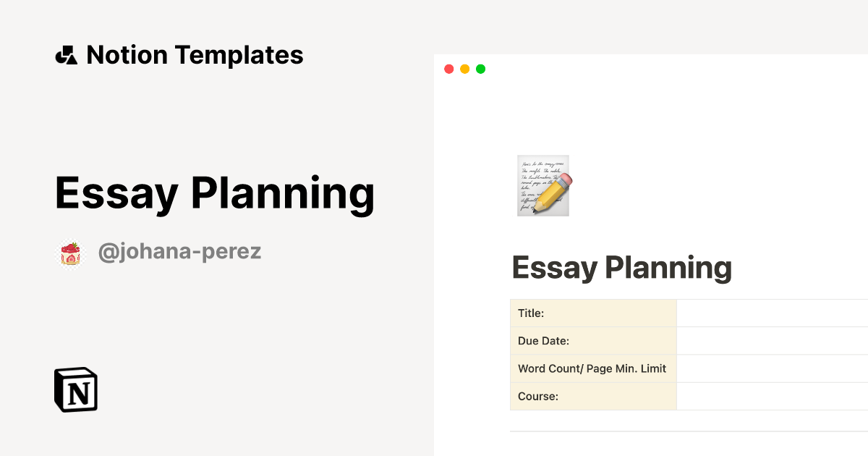Switch to the Notion Templates home page
The image size is (868, 456).
[195, 54]
